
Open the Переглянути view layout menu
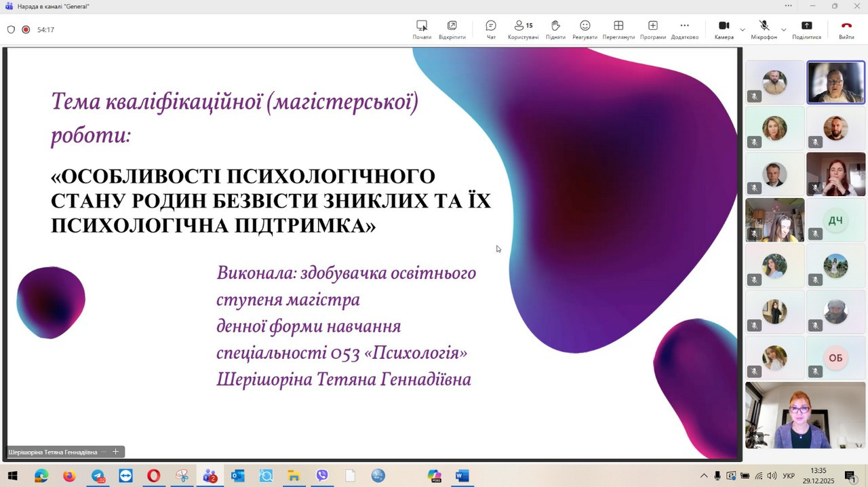[x=618, y=29]
